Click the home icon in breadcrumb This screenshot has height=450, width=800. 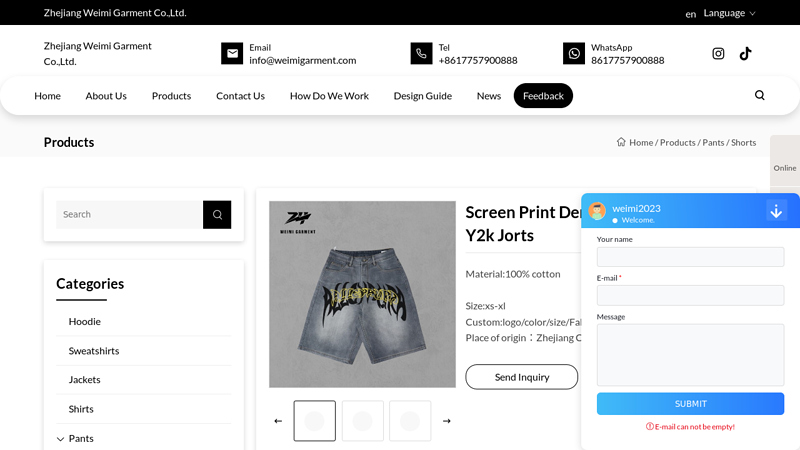621,142
